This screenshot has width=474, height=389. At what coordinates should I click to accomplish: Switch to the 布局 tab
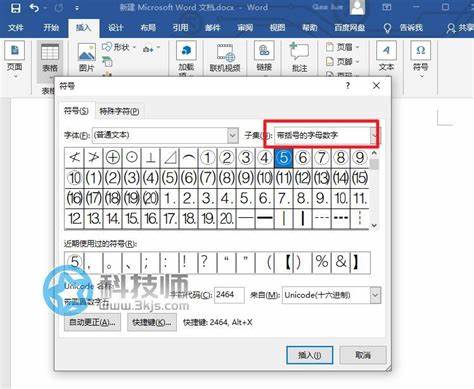click(x=148, y=28)
